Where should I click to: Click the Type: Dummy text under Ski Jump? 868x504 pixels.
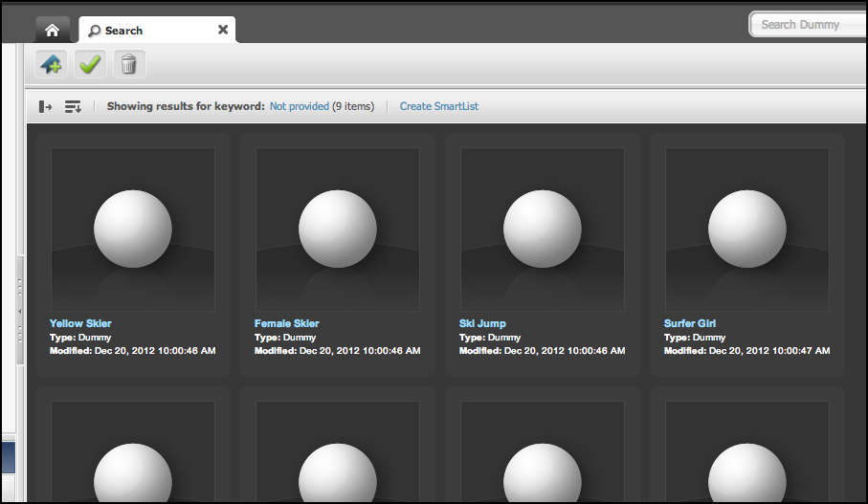point(490,338)
